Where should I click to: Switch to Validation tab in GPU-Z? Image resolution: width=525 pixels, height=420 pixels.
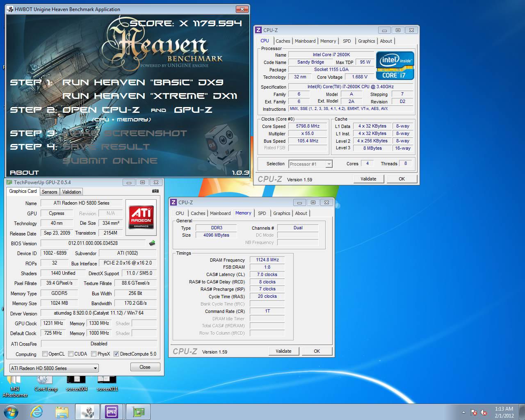point(72,192)
